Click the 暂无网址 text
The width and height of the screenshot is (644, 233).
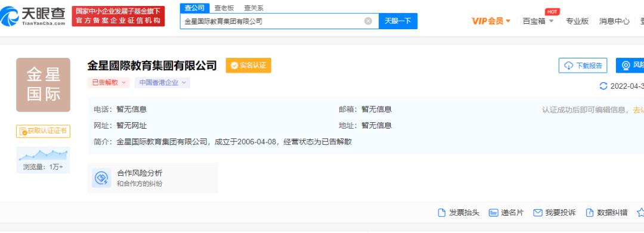(x=131, y=126)
